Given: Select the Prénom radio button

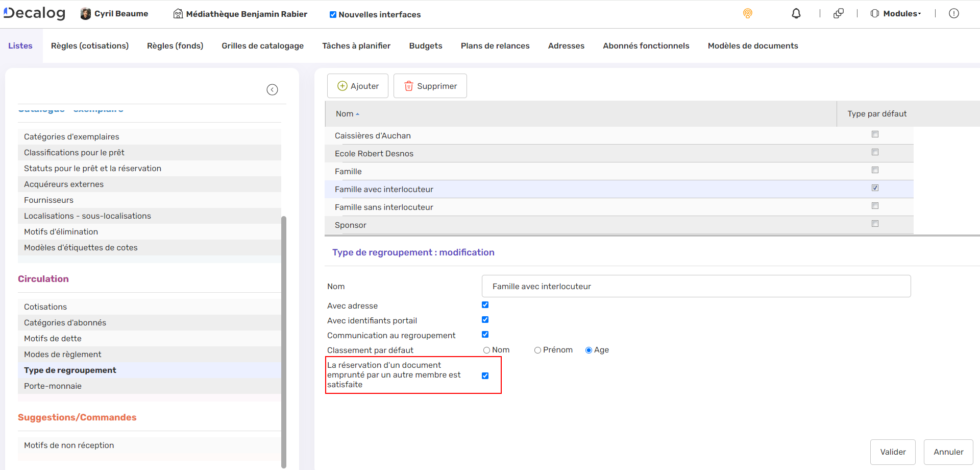Looking at the screenshot, I should pyautogui.click(x=537, y=350).
